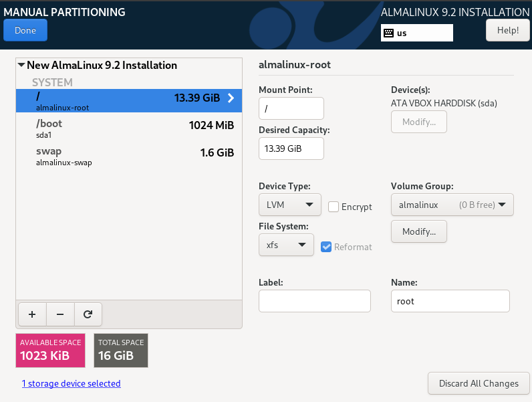Screen dimensions: 532x402
Task: Click the keyboard layout icon labeled us
Action: point(388,33)
